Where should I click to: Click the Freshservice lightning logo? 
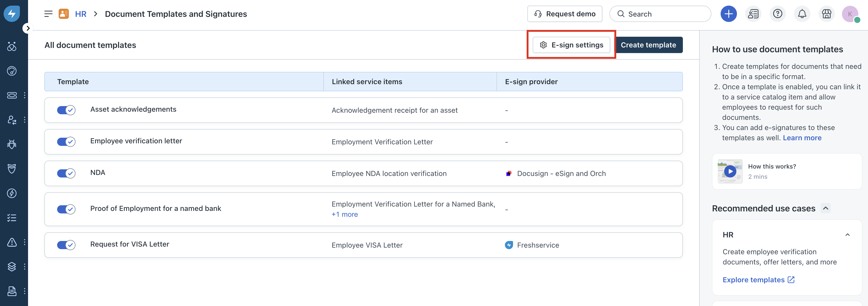coord(12,14)
